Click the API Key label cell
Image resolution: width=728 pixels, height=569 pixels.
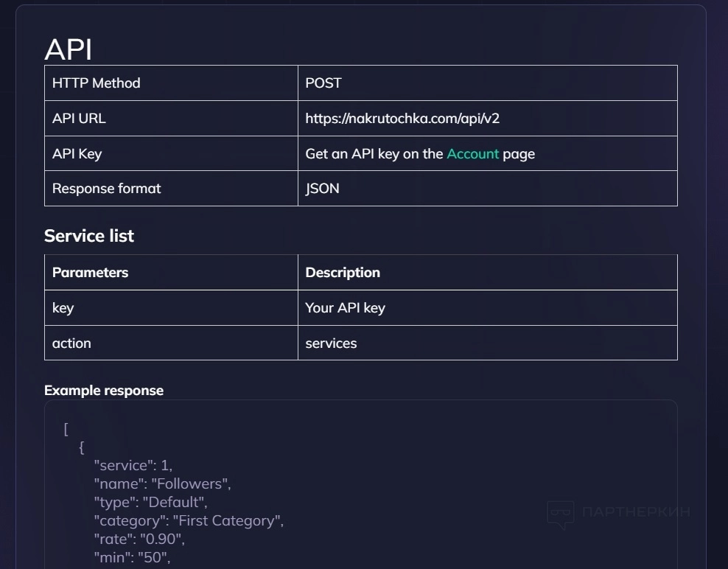(x=77, y=154)
